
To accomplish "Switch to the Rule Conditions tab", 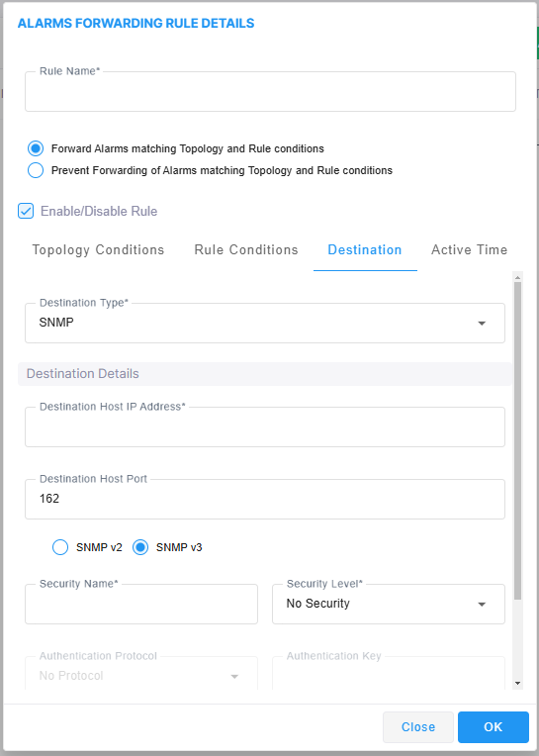I will (246, 249).
